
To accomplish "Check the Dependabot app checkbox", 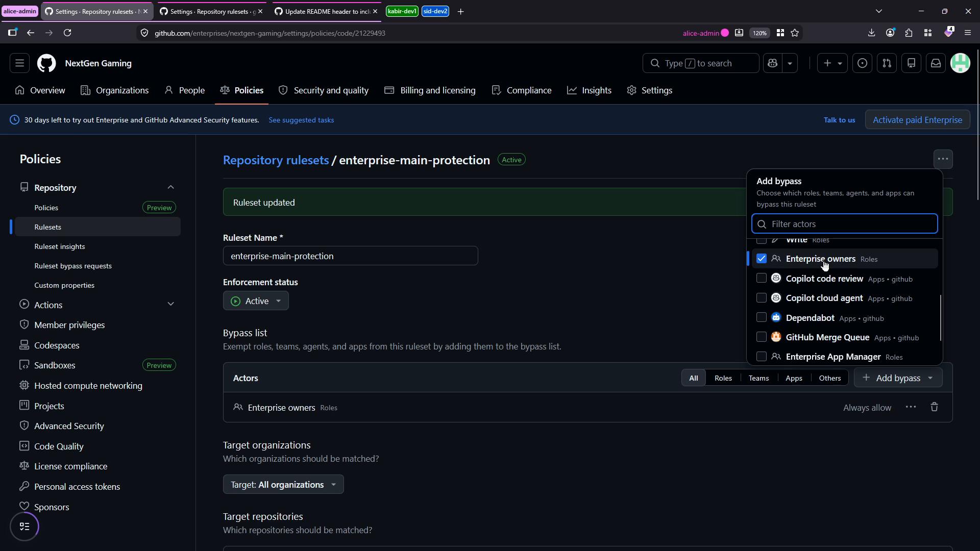I will tap(761, 317).
